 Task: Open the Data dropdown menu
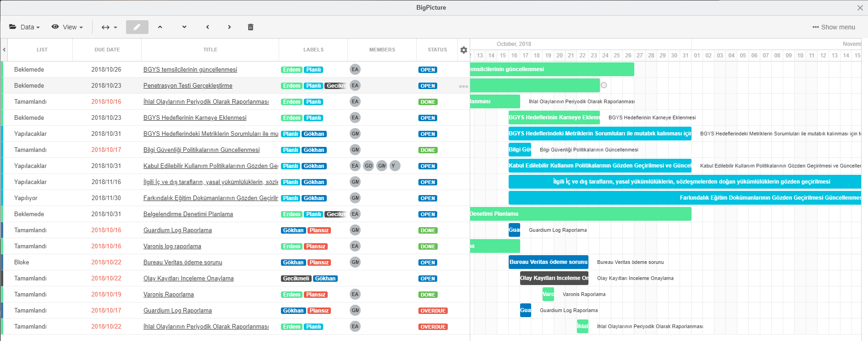pyautogui.click(x=25, y=27)
